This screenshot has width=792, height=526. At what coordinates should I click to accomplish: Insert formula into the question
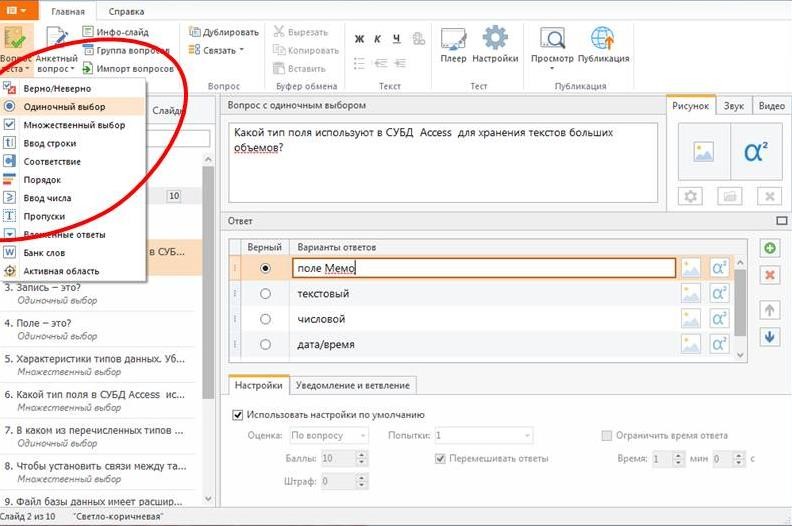[756, 152]
